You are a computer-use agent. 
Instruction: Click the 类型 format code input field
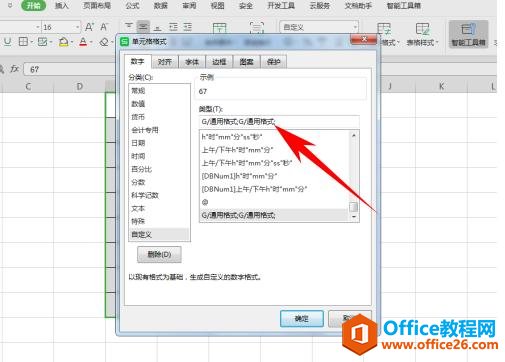(279, 122)
